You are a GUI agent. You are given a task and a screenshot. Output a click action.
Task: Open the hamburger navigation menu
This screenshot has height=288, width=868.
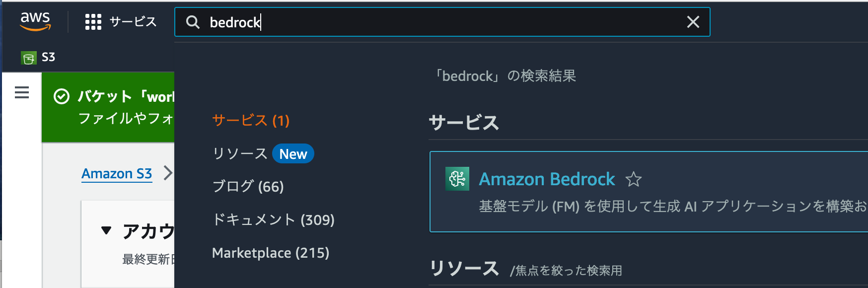click(21, 92)
